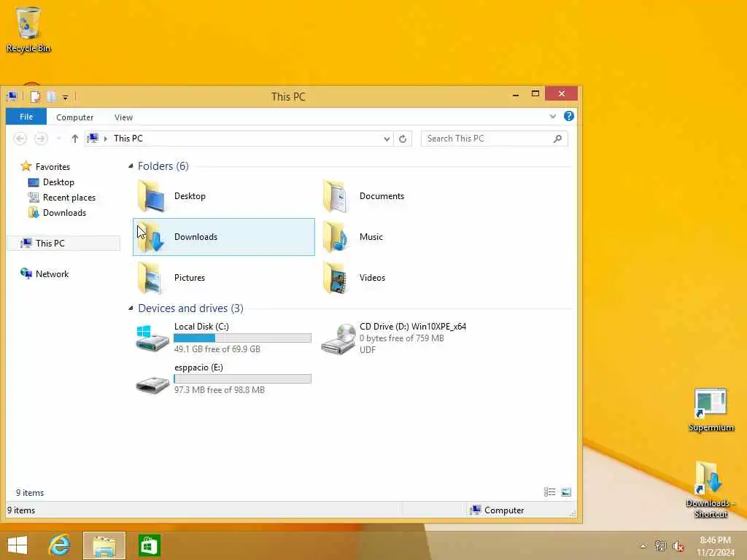Screen dimensions: 747x560
Task: Click File Explorer taskbar button
Action: tap(104, 545)
